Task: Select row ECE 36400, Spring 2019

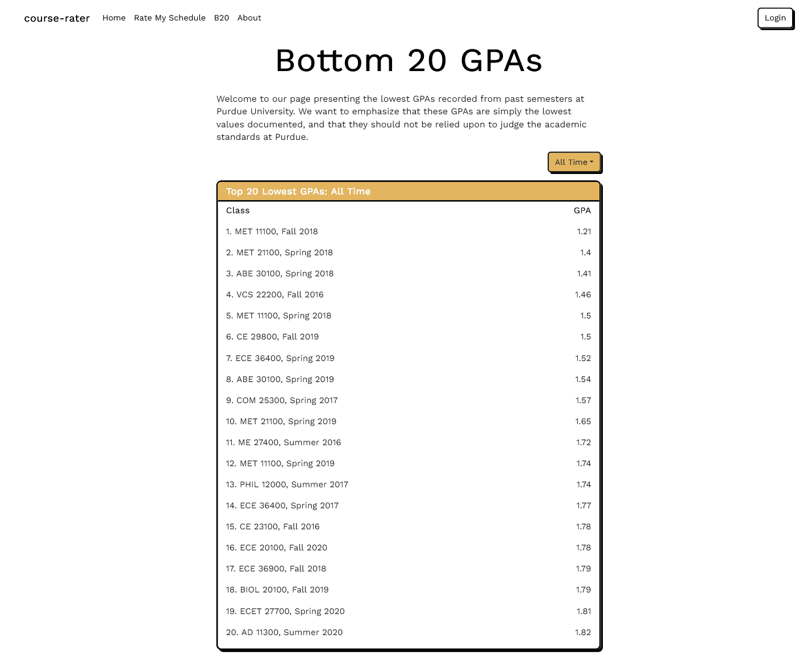Action: point(409,358)
